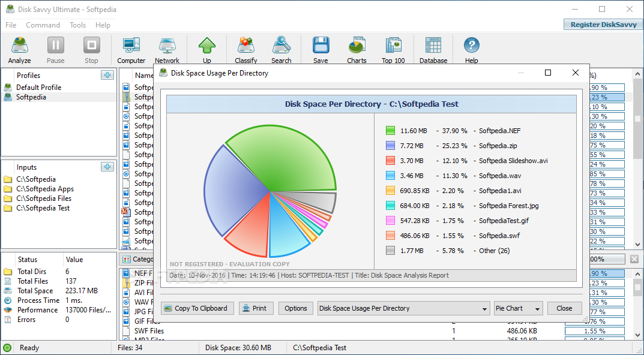
Task: Click the red Softpedia Slideshow.avi legend swatch
Action: (390, 161)
